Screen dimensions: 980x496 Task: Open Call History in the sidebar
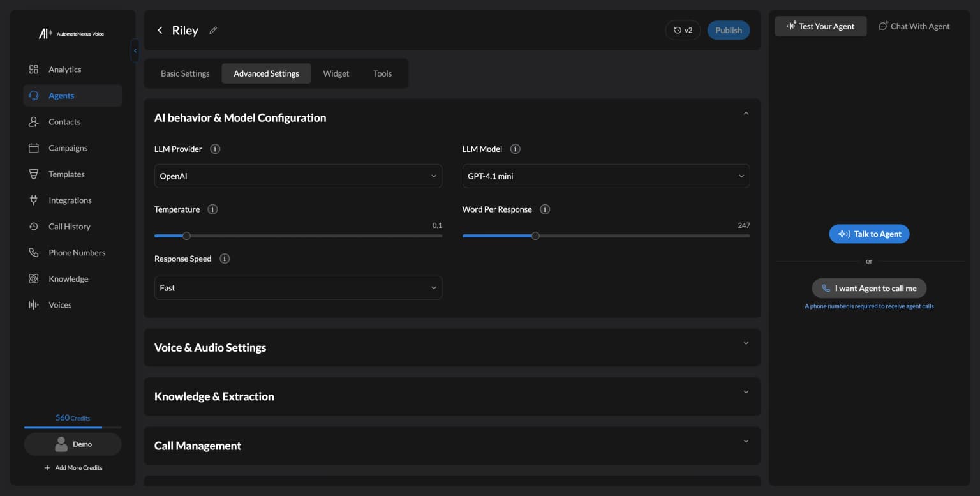coord(72,227)
